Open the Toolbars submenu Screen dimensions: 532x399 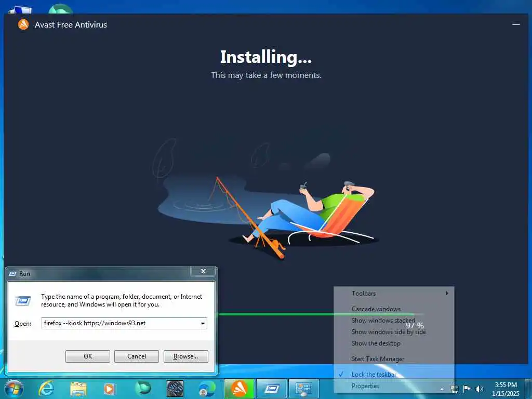394,294
